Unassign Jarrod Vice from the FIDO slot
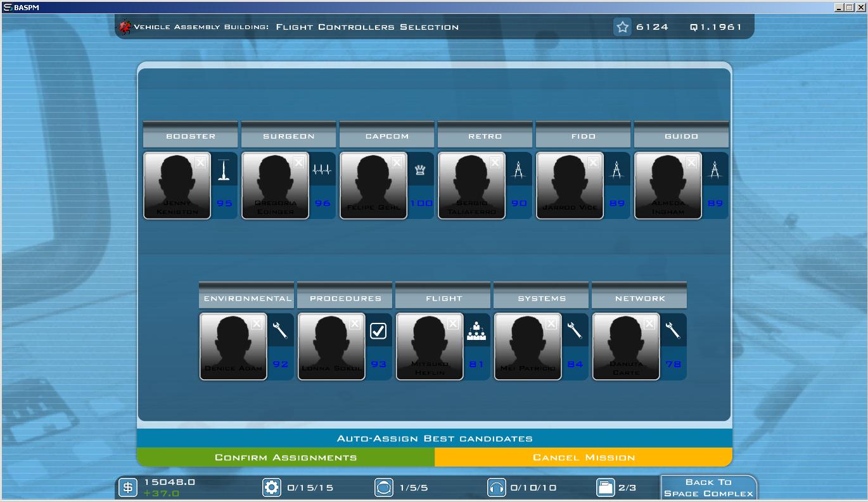868x502 pixels. click(x=593, y=163)
